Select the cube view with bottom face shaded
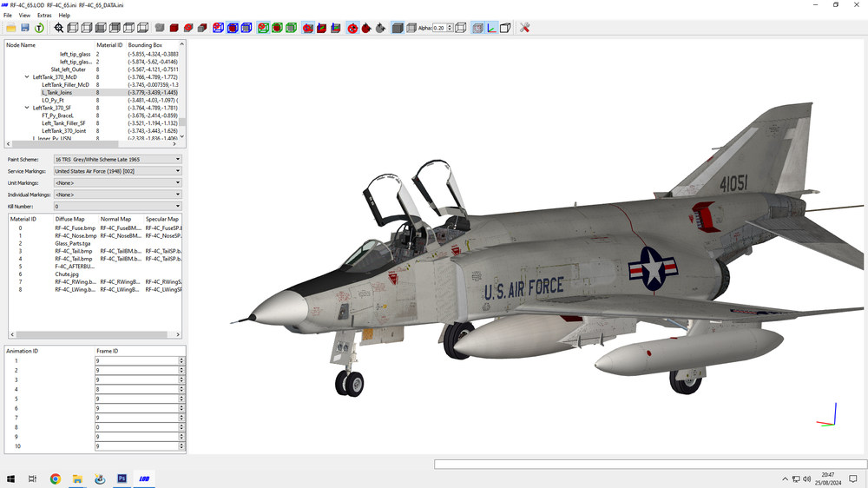868x488 pixels. pyautogui.click(x=143, y=28)
